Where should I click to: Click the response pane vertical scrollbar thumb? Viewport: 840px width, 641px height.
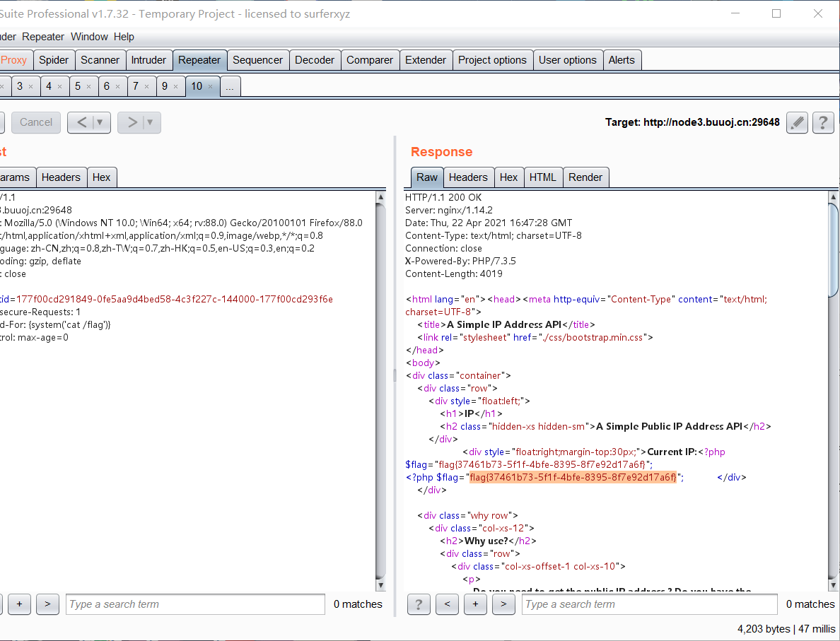pos(833,250)
